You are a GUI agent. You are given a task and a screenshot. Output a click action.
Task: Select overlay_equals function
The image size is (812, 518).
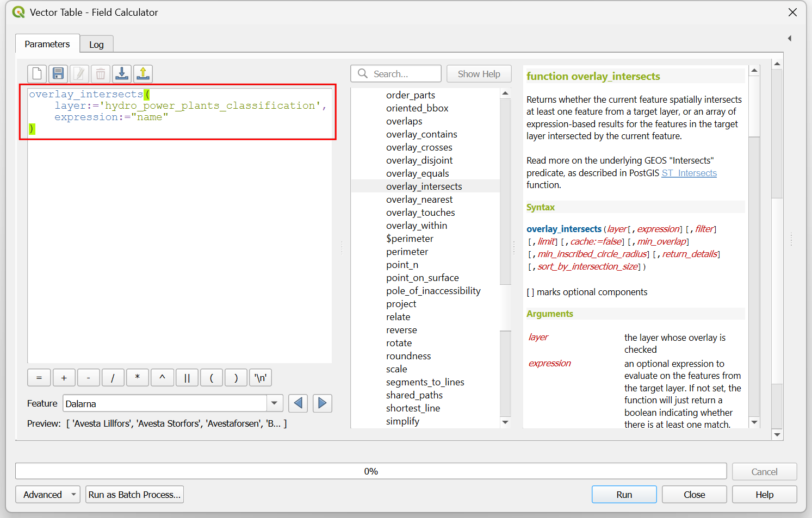click(x=418, y=173)
